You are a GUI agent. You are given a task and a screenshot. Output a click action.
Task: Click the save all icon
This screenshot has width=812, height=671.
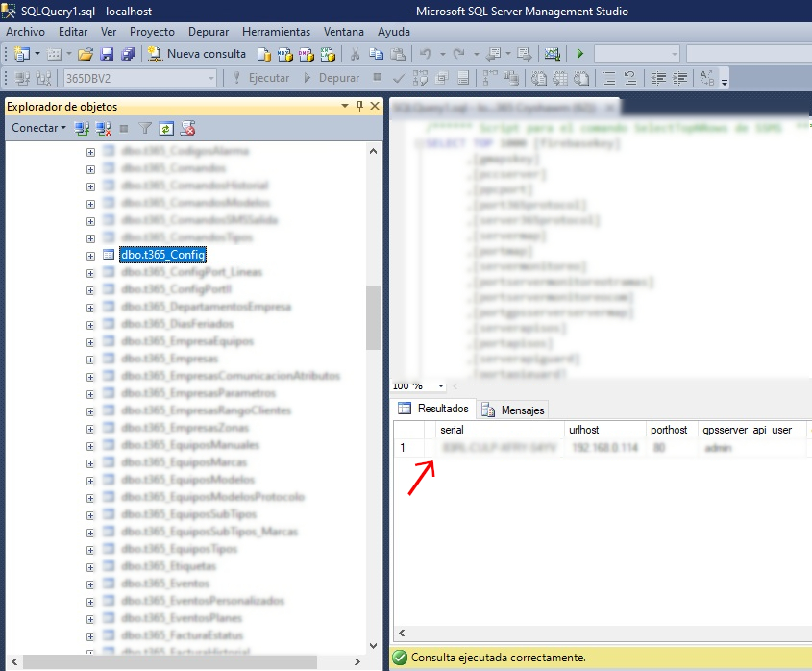click(x=127, y=54)
